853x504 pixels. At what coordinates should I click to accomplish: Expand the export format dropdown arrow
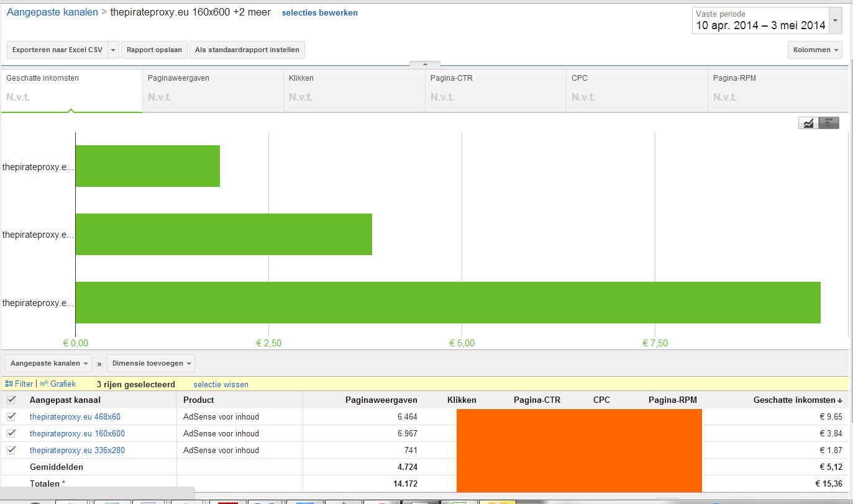tap(113, 50)
